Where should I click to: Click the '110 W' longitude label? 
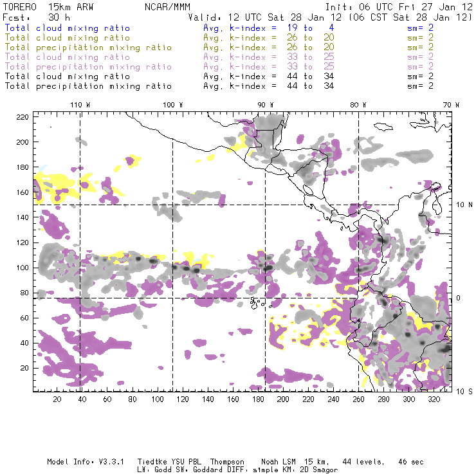pos(80,105)
